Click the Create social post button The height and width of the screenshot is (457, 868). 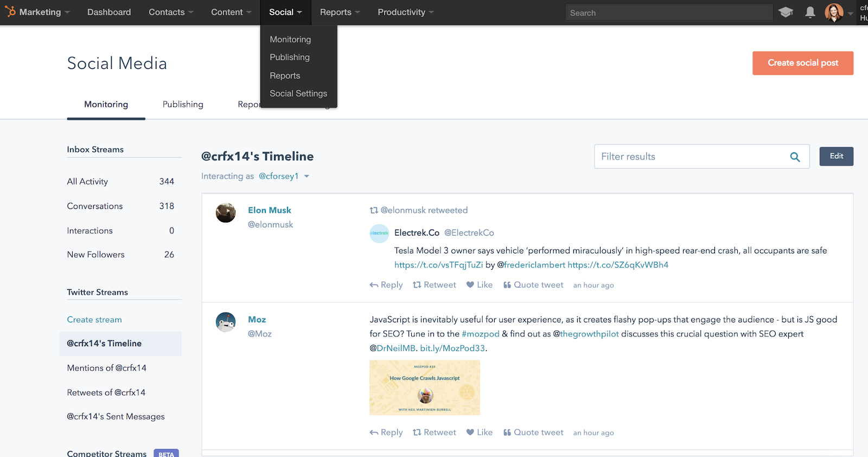pyautogui.click(x=803, y=63)
